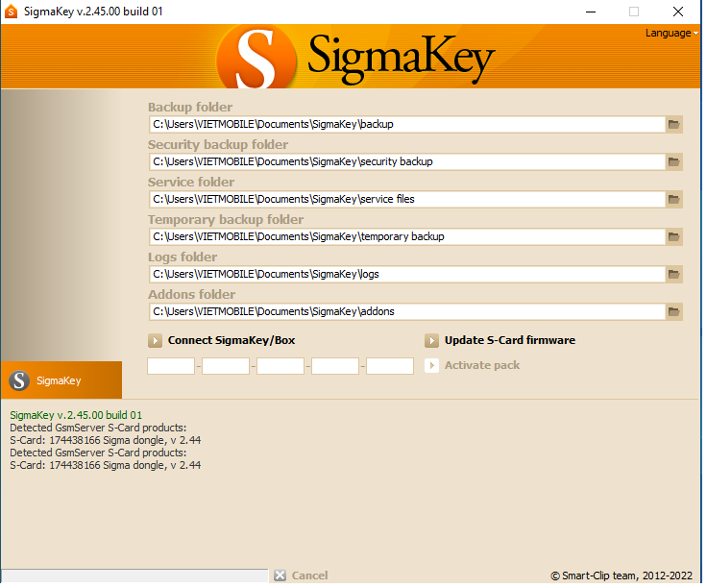Click the 'Backup folder' heading label

click(x=190, y=108)
